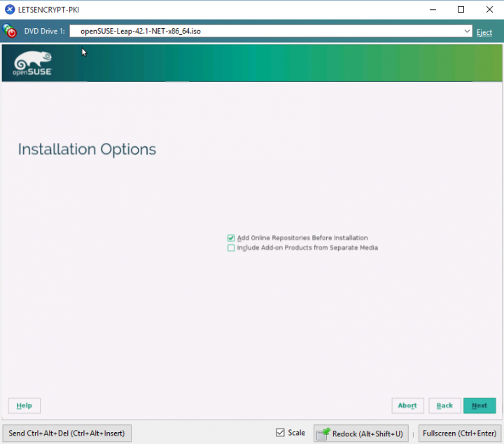Click the DVD drive disc icon
This screenshot has height=444, width=504.
coord(10,32)
